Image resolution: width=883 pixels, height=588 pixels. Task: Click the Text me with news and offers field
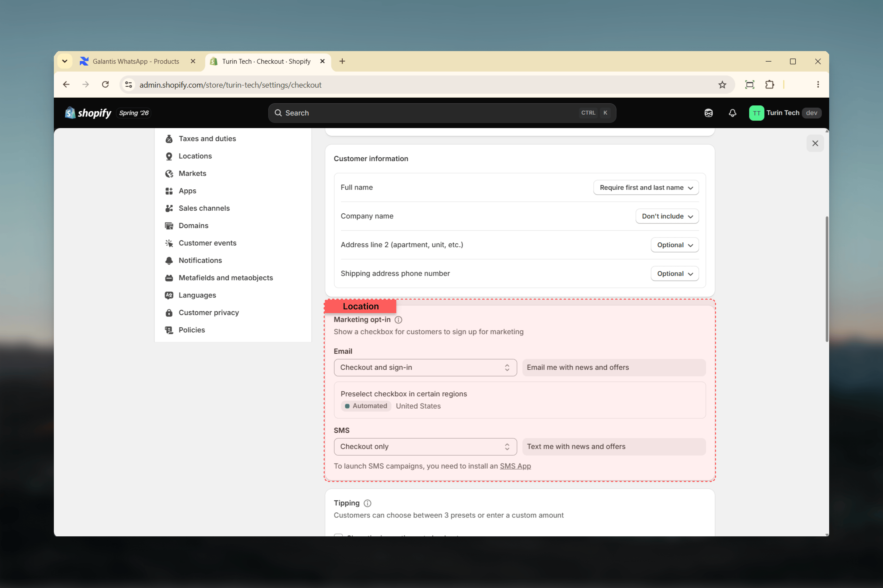click(x=614, y=447)
